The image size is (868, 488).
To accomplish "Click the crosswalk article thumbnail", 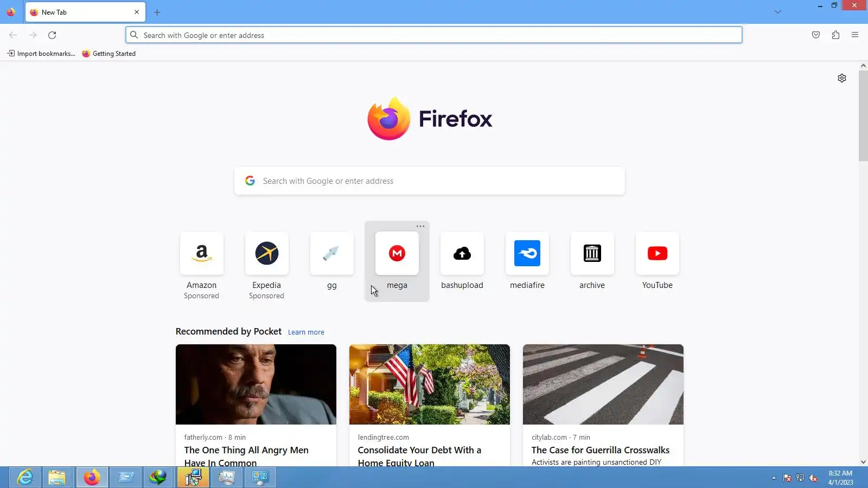I will coord(603,384).
